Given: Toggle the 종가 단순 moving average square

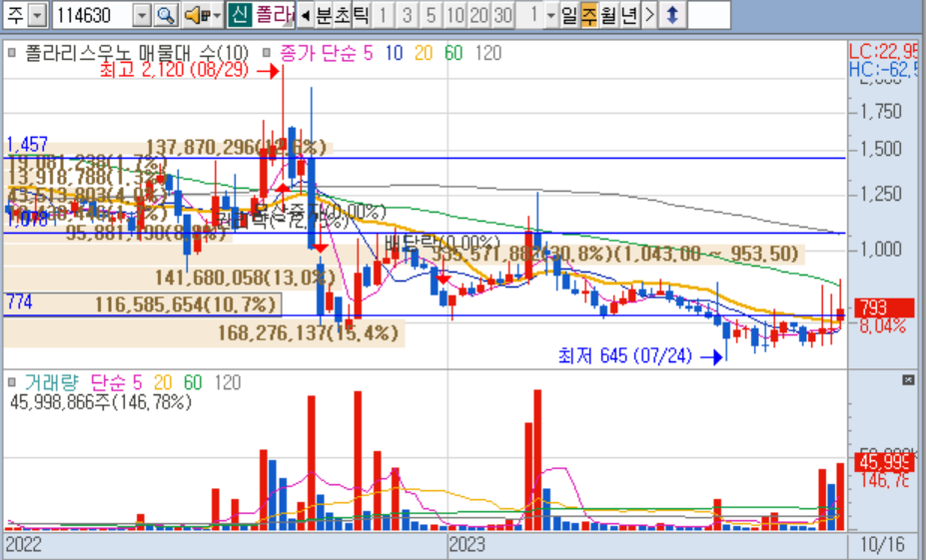Looking at the screenshot, I should (267, 53).
